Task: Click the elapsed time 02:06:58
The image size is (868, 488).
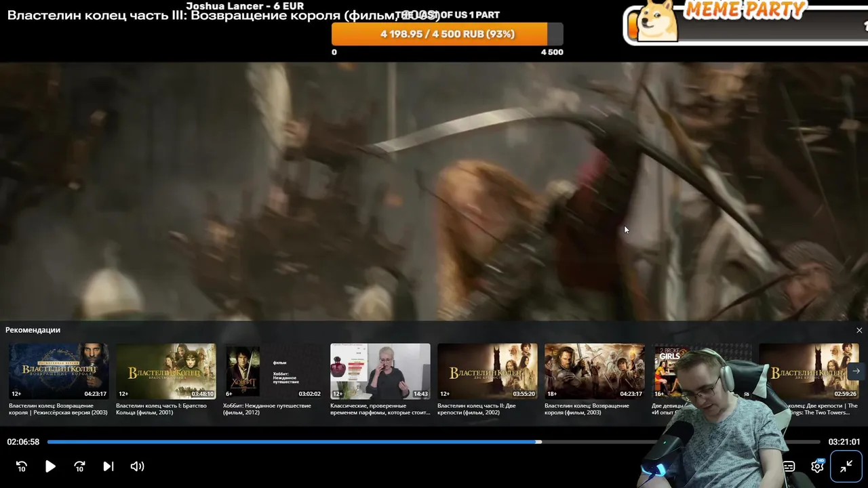Action: (23, 442)
